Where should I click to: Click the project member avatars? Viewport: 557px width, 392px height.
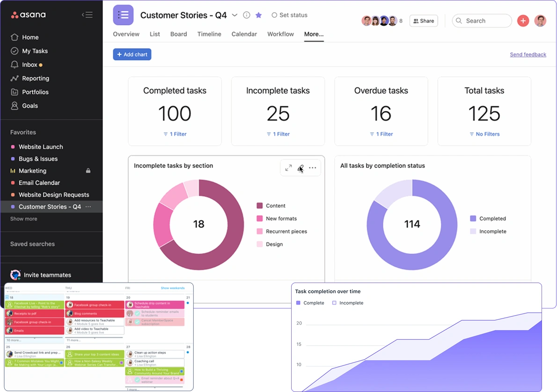[x=380, y=21]
